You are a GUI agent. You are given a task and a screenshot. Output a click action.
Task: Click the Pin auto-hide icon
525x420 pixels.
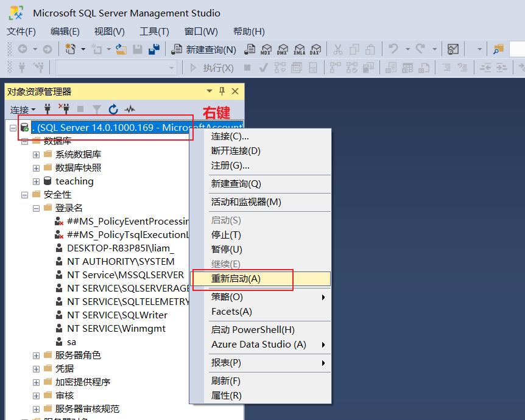pyautogui.click(x=222, y=91)
